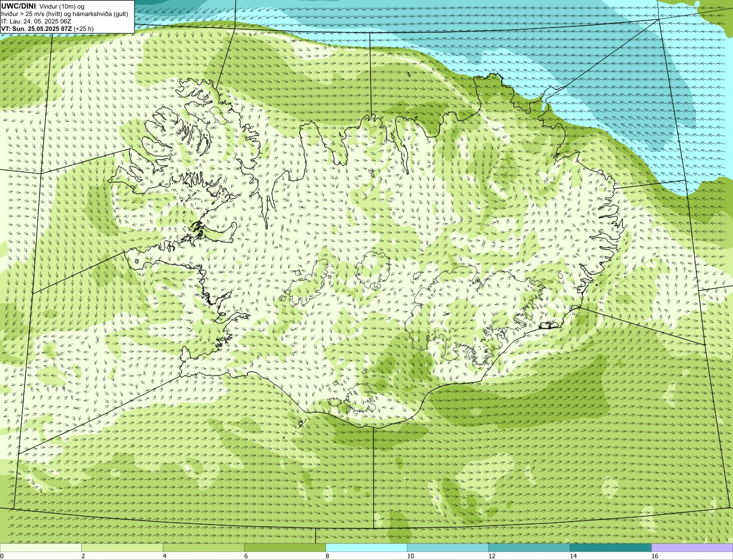Pick the light green 2–4 m/s color swatch
Viewport: 733px width, 560px height.
click(x=122, y=548)
